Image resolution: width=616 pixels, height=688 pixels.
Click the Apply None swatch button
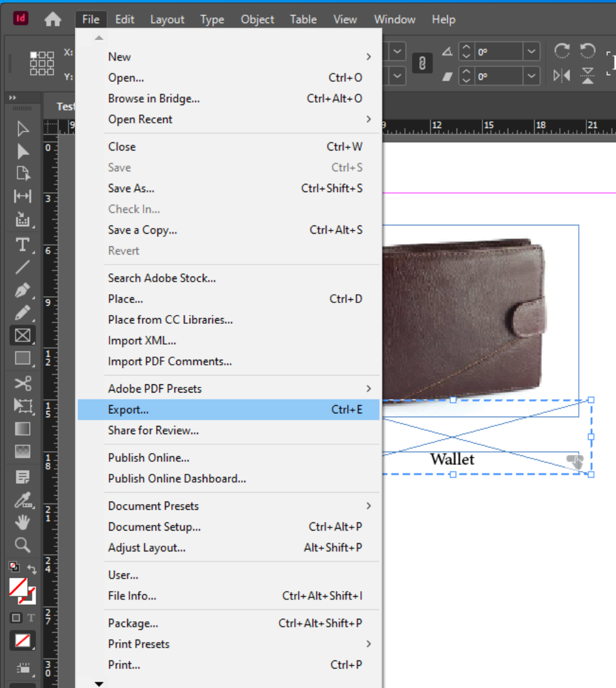point(23,641)
